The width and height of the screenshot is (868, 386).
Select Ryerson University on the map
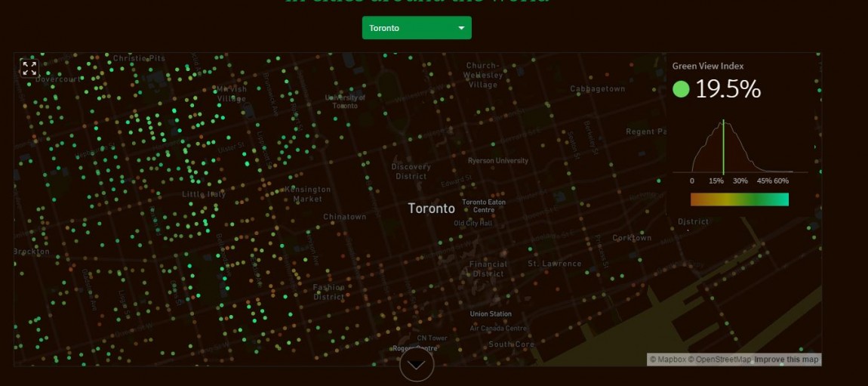click(497, 161)
